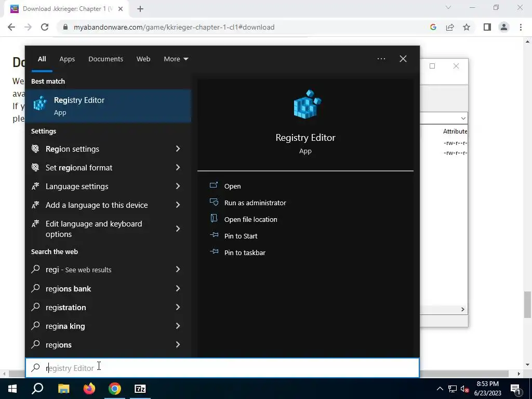Click the Chrome address bar URL
Viewport: 532px width, 399px height.
[174, 27]
